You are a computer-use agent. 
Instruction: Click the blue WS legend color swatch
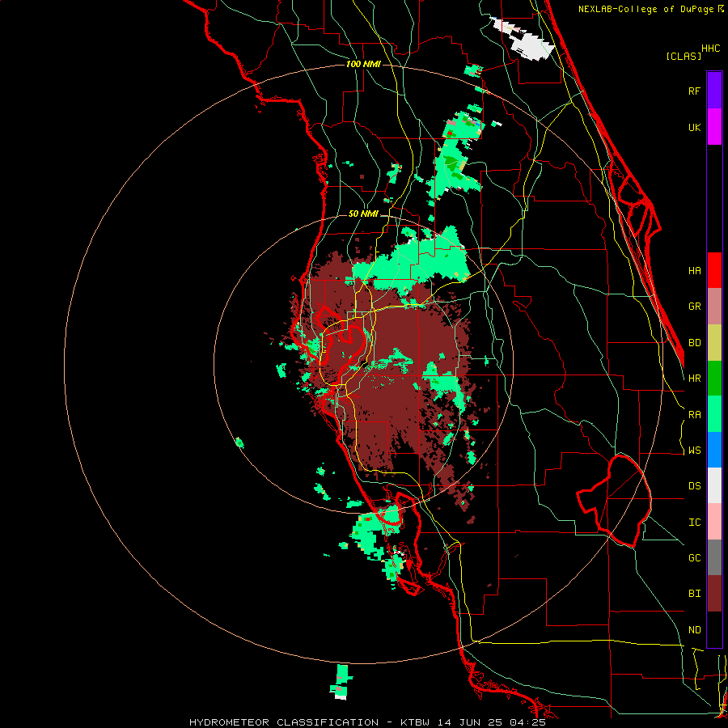pyautogui.click(x=714, y=450)
